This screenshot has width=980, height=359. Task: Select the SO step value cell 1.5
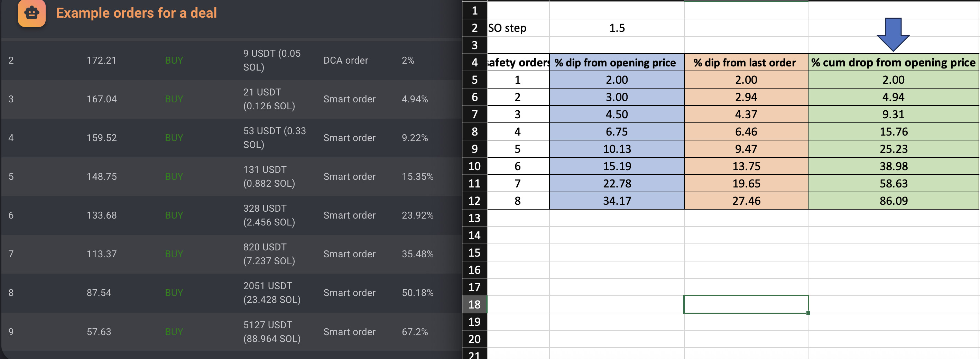click(617, 28)
